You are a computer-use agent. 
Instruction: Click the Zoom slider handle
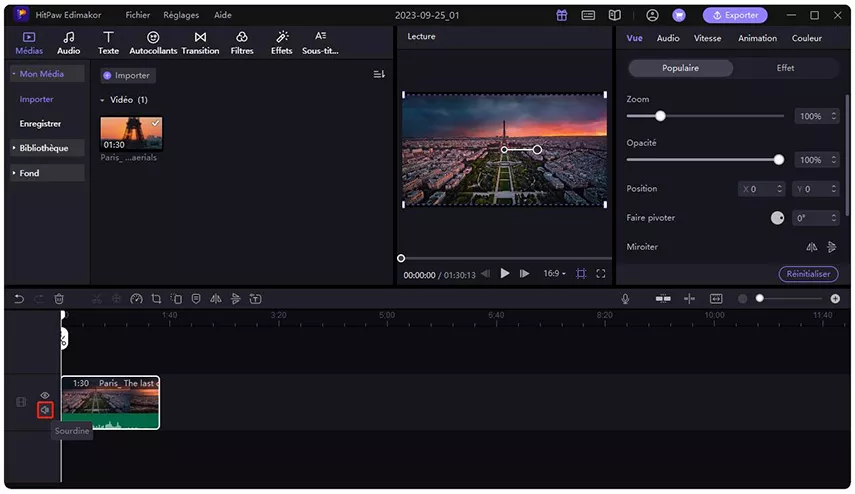(660, 116)
